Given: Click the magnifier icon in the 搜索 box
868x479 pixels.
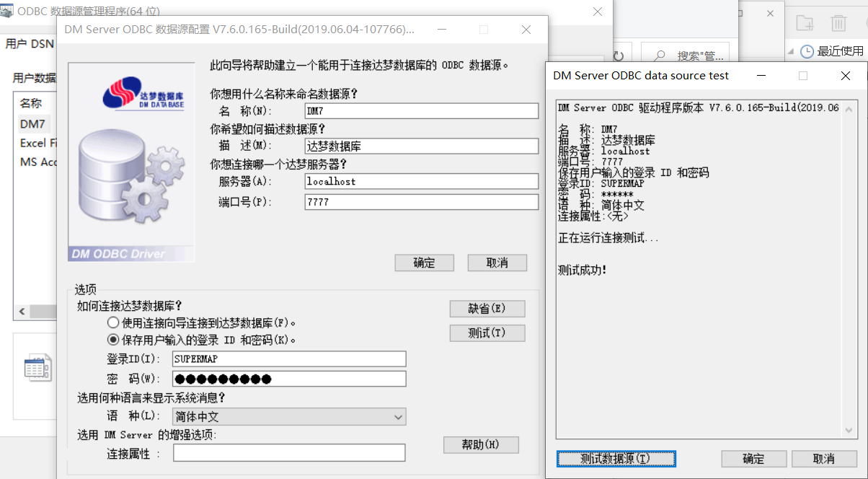Looking at the screenshot, I should coord(659,56).
